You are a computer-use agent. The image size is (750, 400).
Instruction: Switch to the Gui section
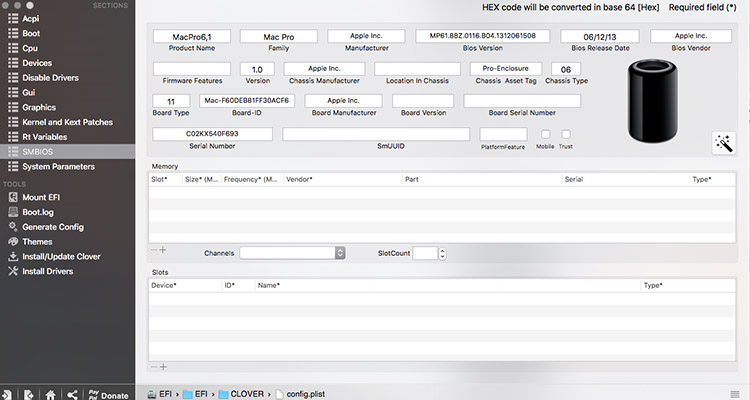coord(29,93)
